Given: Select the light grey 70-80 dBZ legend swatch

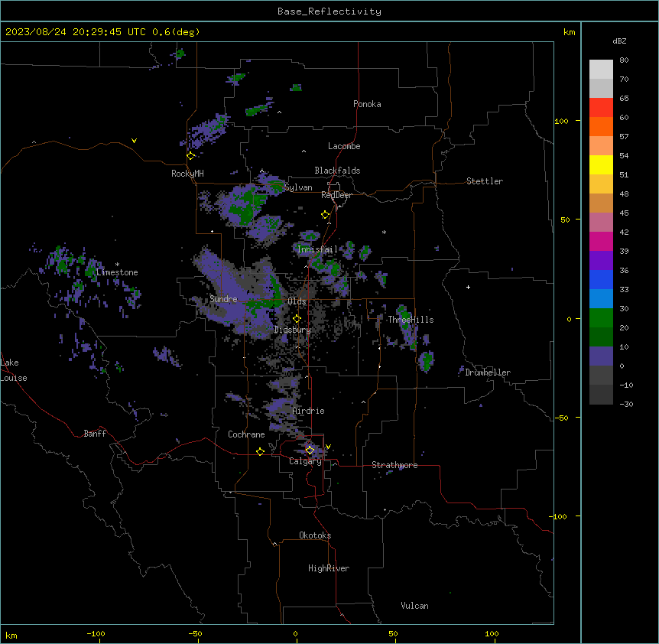Looking at the screenshot, I should (601, 70).
